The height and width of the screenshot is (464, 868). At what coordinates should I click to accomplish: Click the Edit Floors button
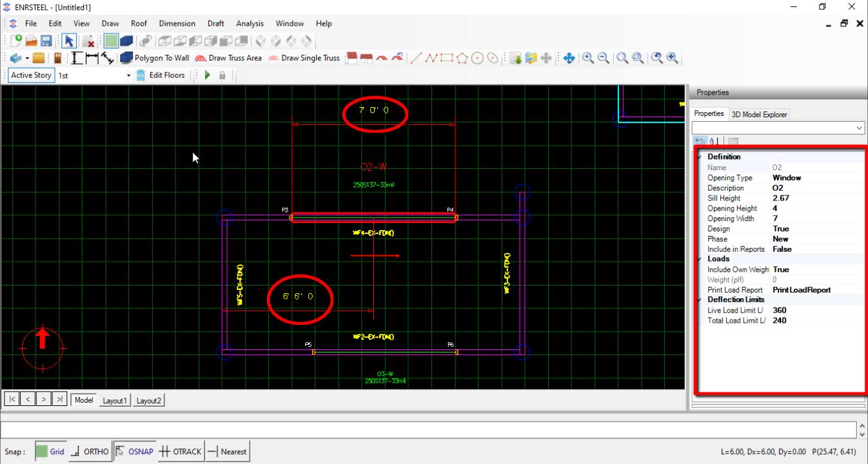click(161, 75)
